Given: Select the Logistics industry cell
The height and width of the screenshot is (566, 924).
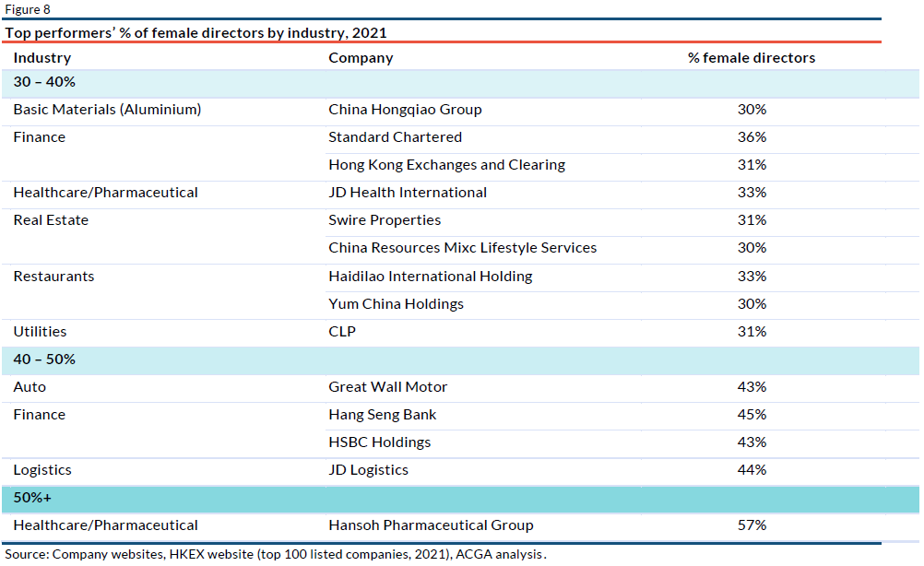Looking at the screenshot, I should tap(42, 470).
